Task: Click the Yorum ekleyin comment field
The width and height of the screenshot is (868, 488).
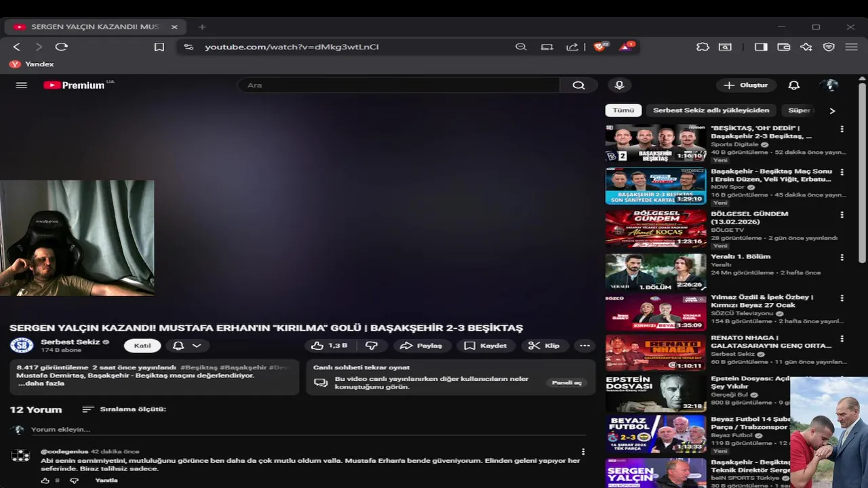Action: 308,429
